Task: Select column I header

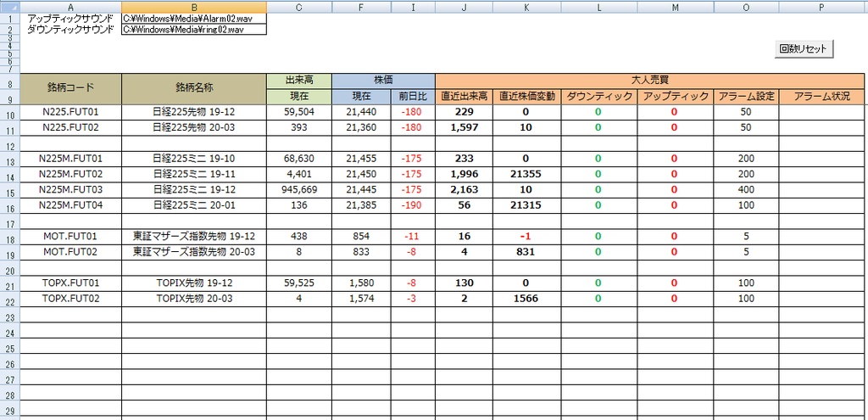Action: [x=413, y=7]
